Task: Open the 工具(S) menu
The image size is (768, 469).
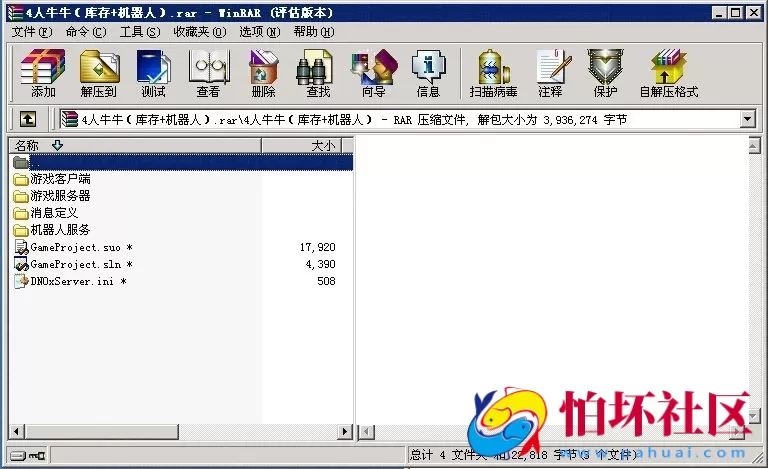Action: (140, 32)
